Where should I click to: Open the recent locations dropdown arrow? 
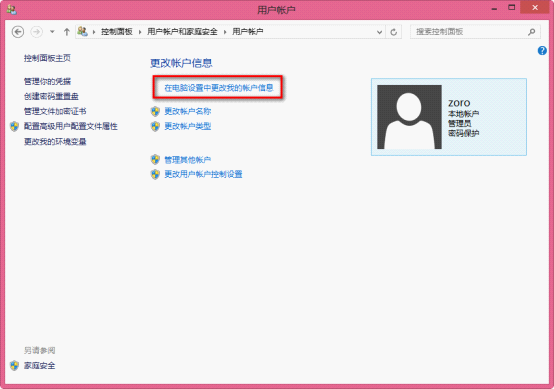tap(52, 32)
